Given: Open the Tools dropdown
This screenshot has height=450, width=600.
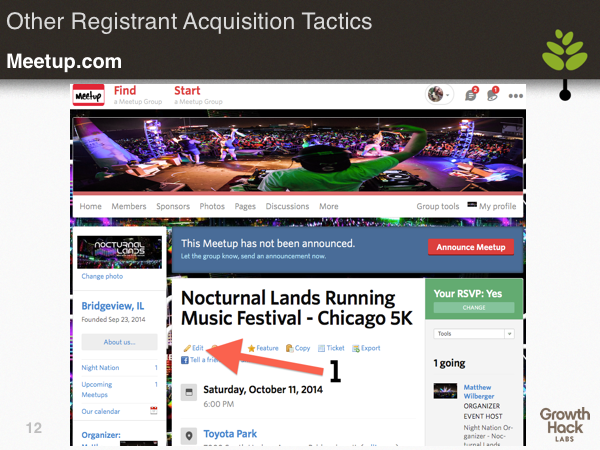Looking at the screenshot, I should pos(474,334).
